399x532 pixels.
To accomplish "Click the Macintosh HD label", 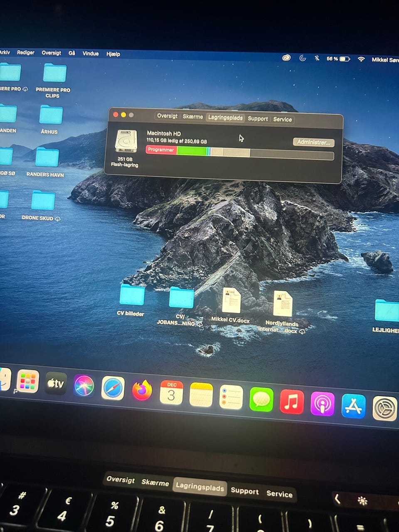I will pos(164,133).
